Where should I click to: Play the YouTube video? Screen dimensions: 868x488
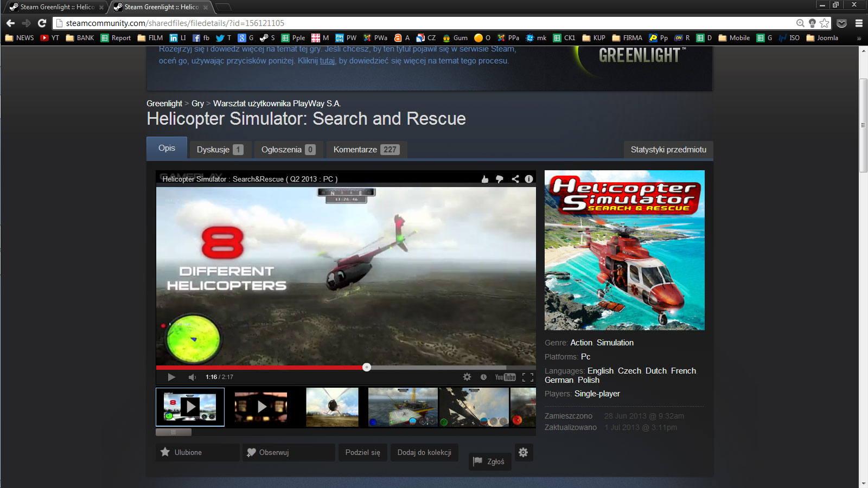click(171, 377)
